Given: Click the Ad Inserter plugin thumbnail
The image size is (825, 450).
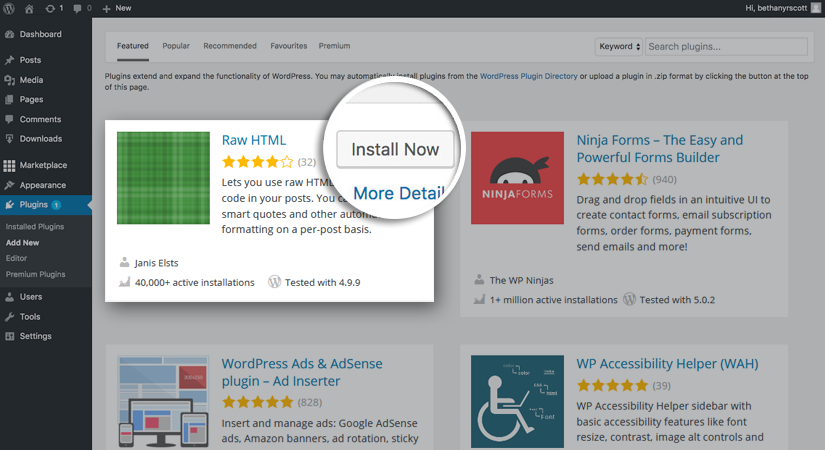Looking at the screenshot, I should pyautogui.click(x=163, y=402).
